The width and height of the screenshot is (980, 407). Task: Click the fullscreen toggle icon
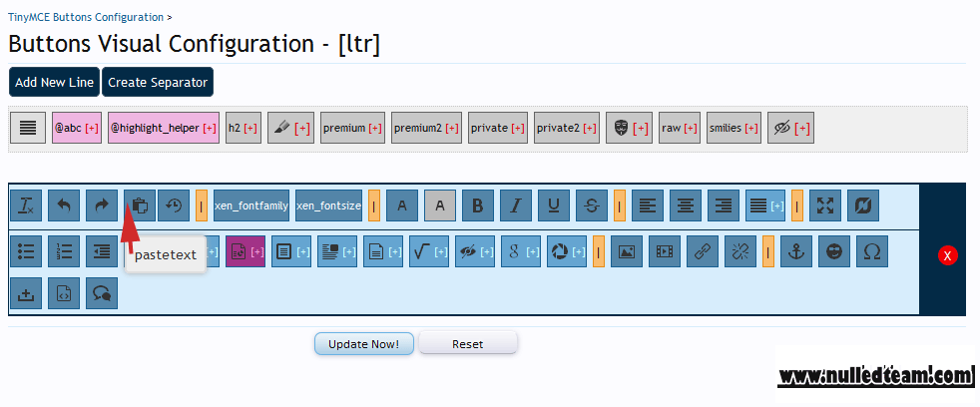pos(825,205)
